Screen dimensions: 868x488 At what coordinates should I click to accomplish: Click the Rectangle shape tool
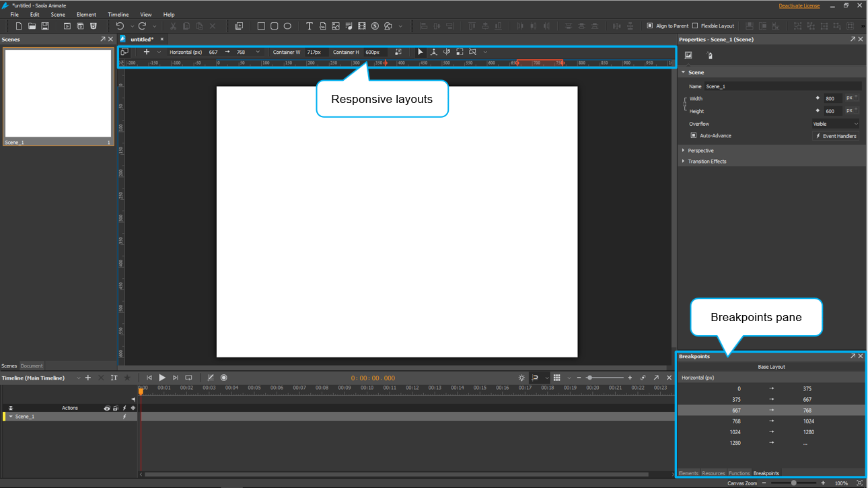click(262, 26)
